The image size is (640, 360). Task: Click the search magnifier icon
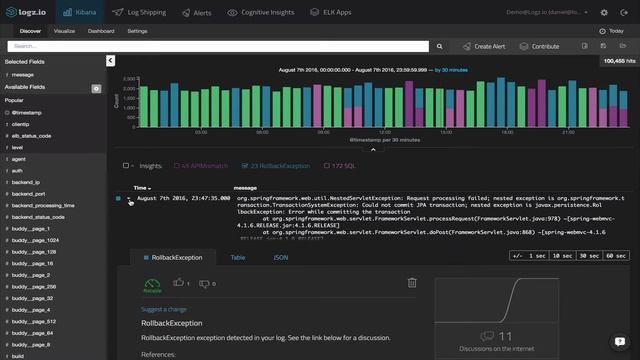[440, 47]
